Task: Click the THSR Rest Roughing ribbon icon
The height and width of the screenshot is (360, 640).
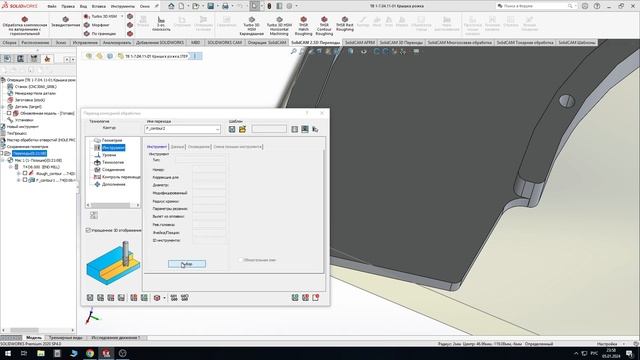Action: [x=344, y=24]
